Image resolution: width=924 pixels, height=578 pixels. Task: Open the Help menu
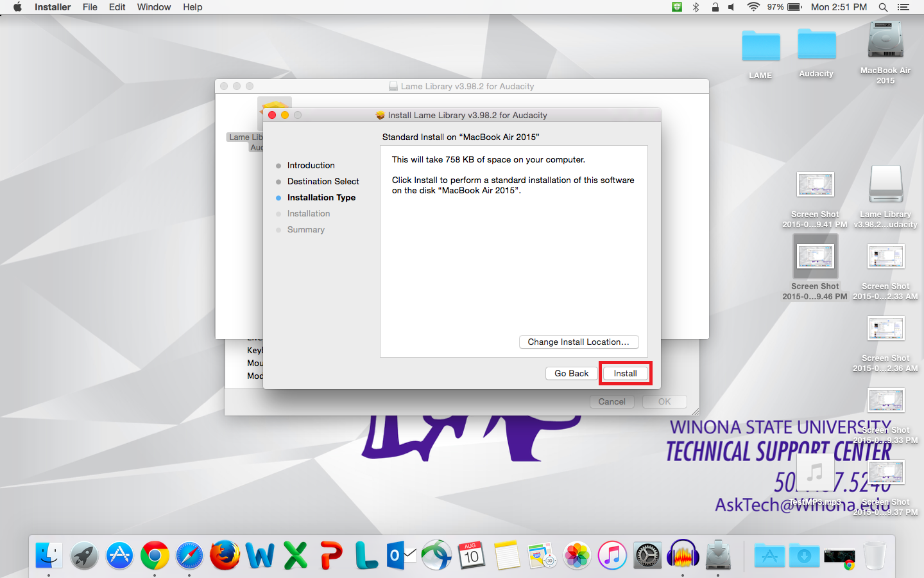(x=193, y=7)
